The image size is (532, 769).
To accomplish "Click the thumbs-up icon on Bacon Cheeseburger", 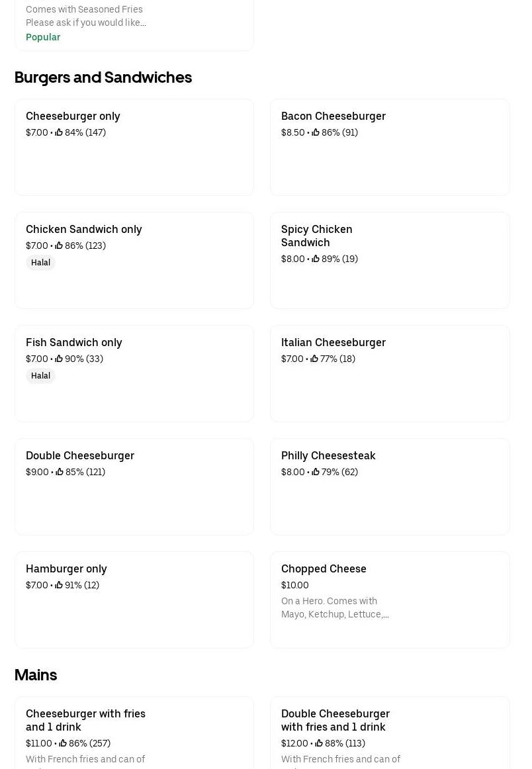I will pos(315,132).
